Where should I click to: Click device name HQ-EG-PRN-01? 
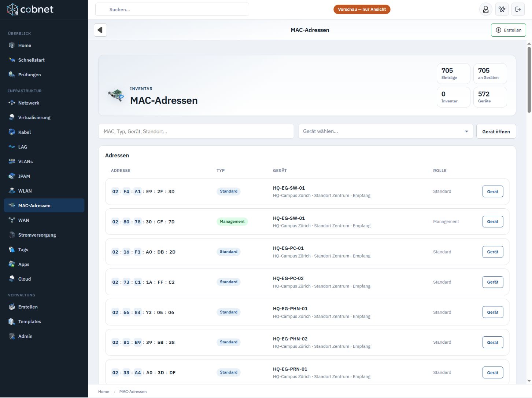click(290, 369)
